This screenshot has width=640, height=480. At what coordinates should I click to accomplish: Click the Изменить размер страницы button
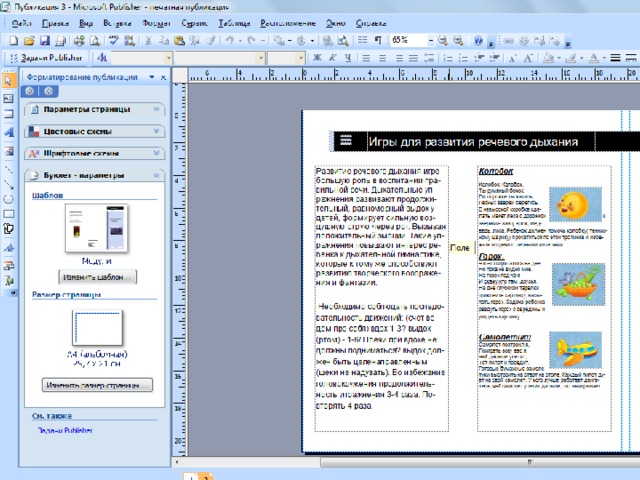[x=95, y=384]
